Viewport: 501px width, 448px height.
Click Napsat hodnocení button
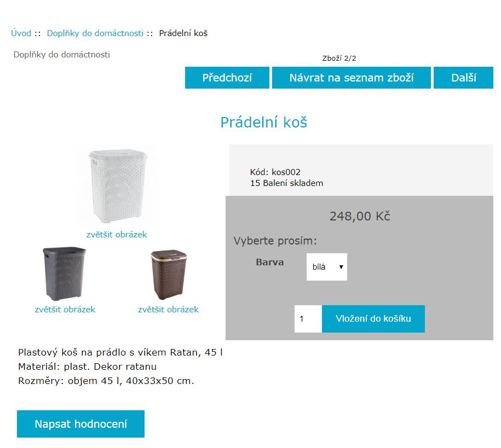pyautogui.click(x=80, y=424)
